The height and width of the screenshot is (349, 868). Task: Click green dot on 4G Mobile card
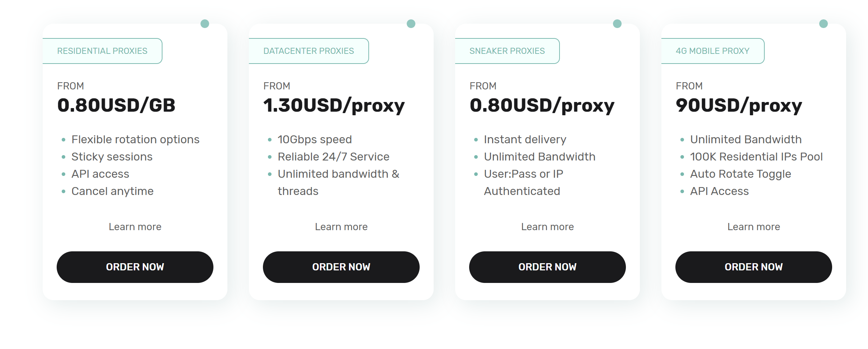point(824,24)
